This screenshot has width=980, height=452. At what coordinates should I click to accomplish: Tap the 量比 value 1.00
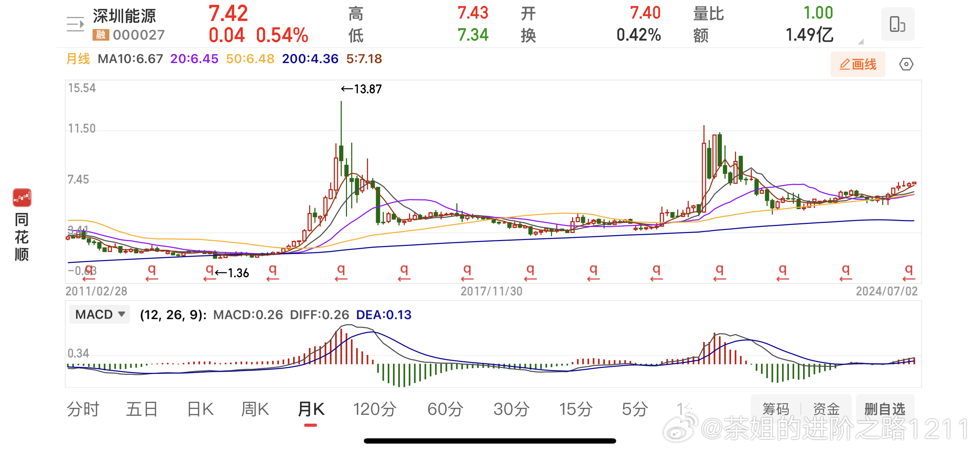(818, 13)
